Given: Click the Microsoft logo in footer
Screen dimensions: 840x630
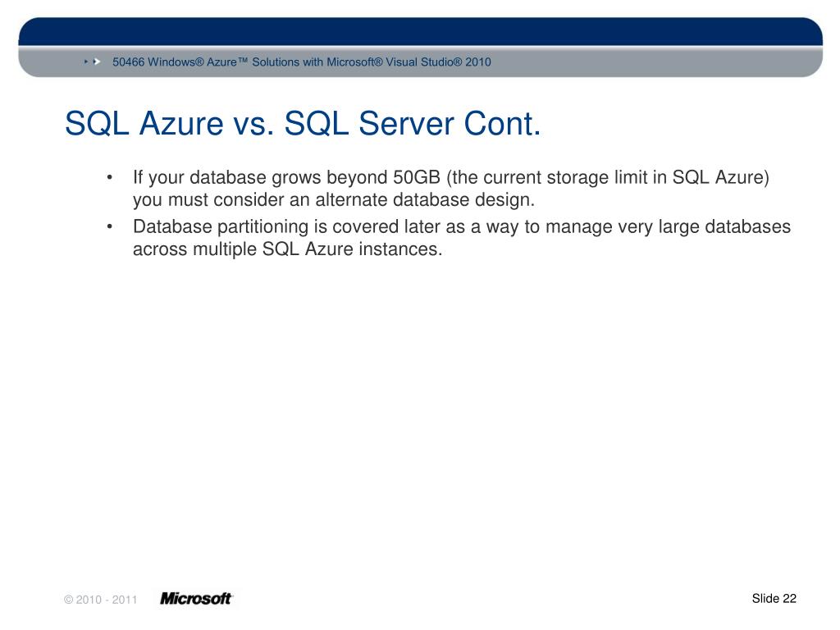Looking at the screenshot, I should click(196, 598).
